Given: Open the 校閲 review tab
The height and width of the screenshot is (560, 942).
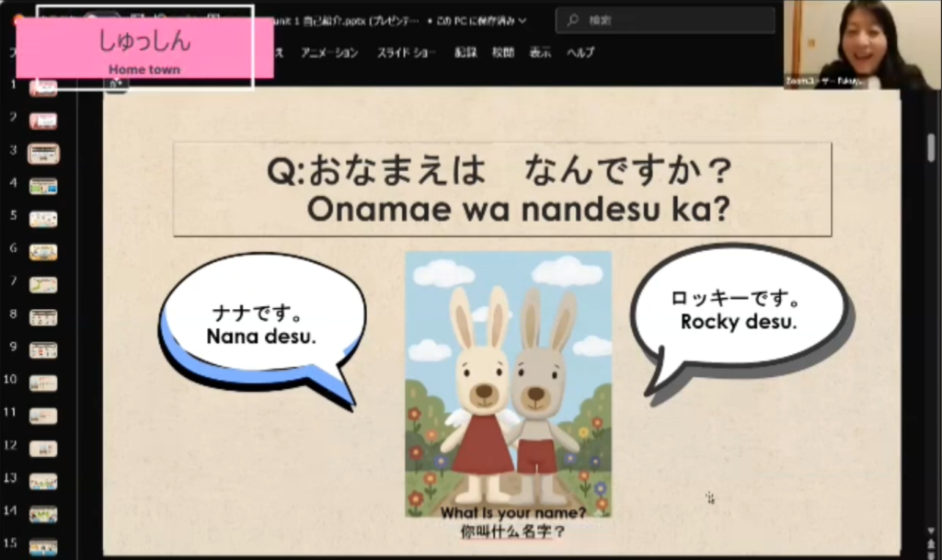Looking at the screenshot, I should 502,52.
